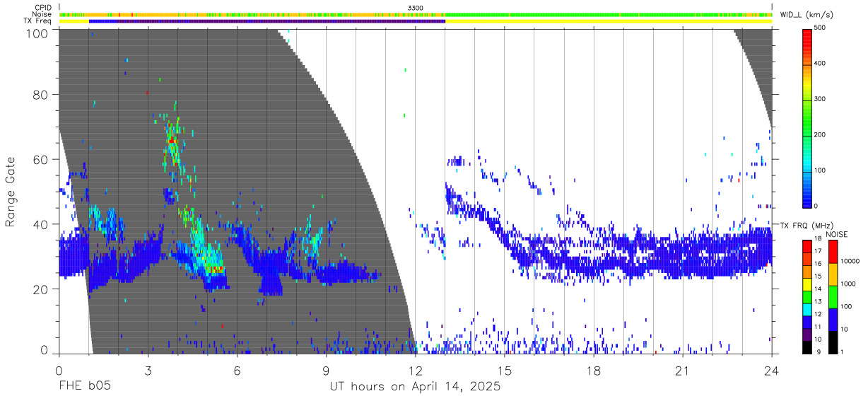Click x-axis tick label 21
This screenshot has height=401, width=868.
(x=683, y=371)
